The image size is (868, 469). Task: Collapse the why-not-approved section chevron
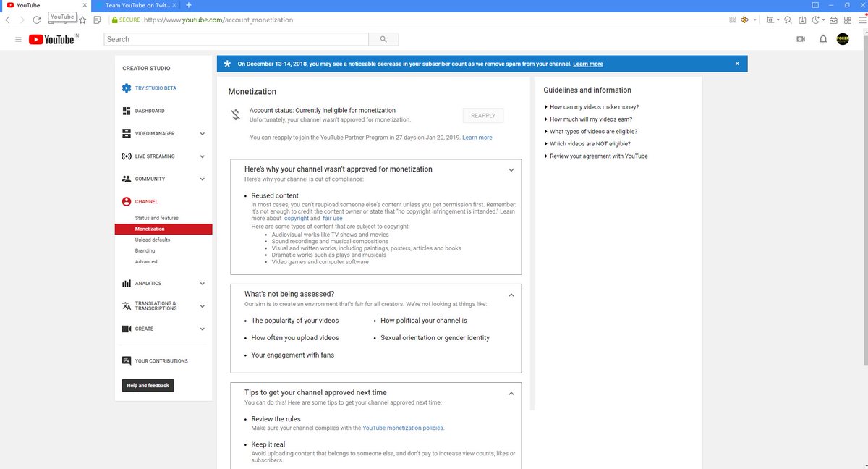(511, 170)
